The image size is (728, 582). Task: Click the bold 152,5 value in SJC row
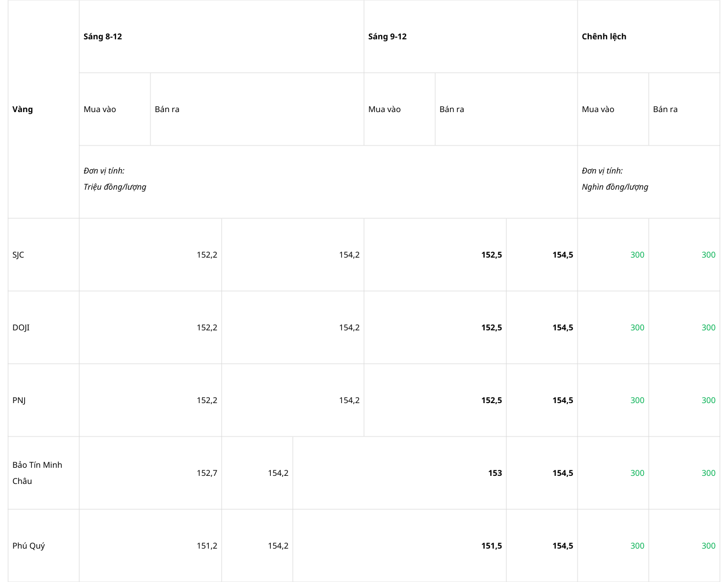pos(491,255)
